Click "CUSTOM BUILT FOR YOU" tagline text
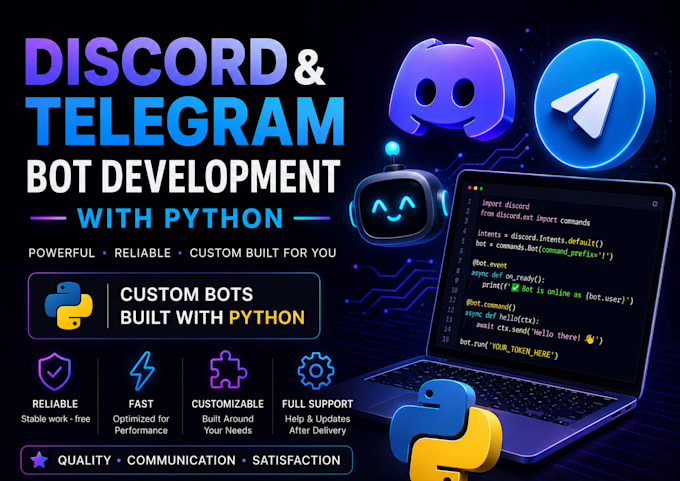This screenshot has width=680, height=481. pos(263,253)
